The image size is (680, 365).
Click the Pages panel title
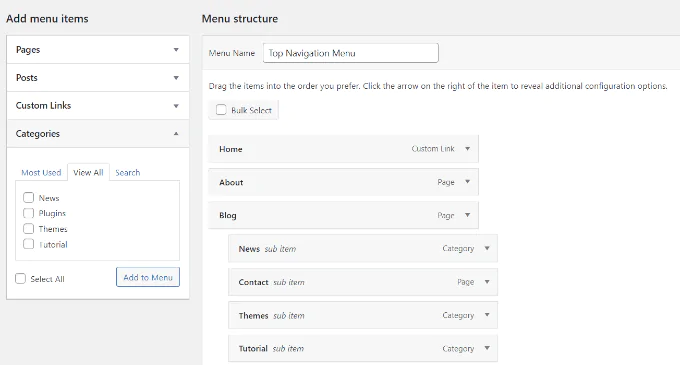(28, 50)
